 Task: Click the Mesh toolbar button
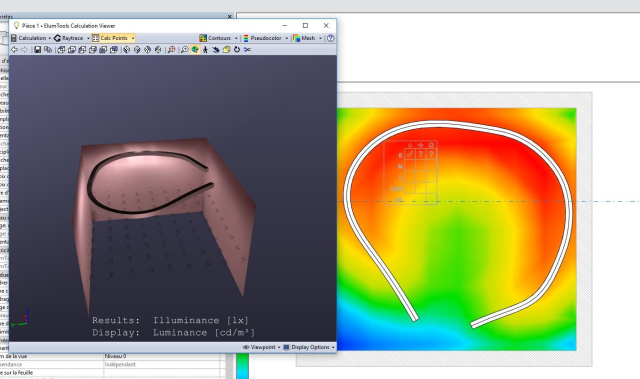(x=304, y=38)
